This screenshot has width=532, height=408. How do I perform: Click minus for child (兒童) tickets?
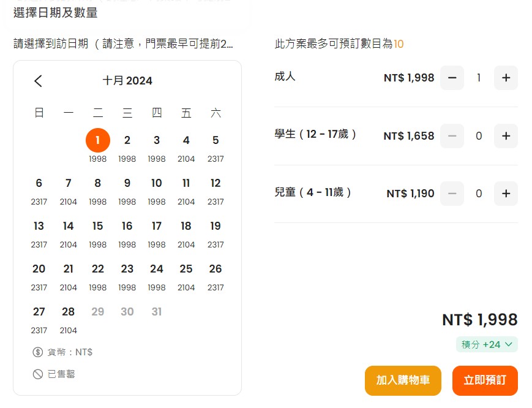pos(452,194)
